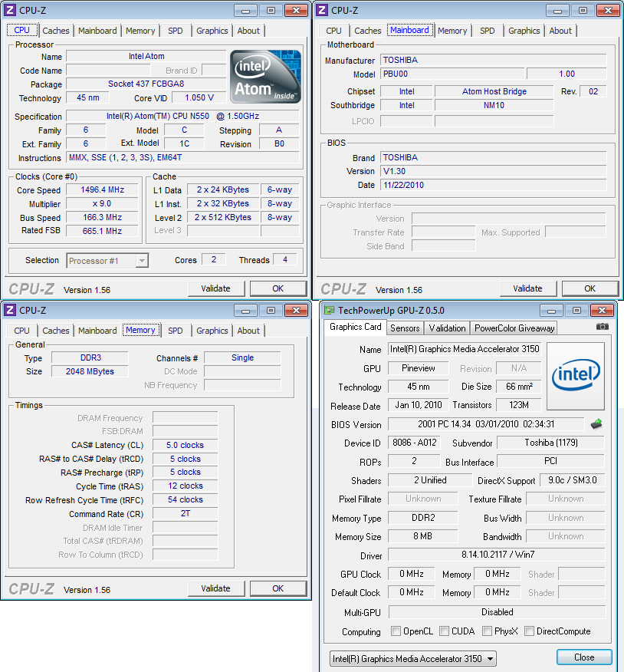Toggle the PhysX checkbox
Screen dimensions: 624x672
[x=488, y=631]
